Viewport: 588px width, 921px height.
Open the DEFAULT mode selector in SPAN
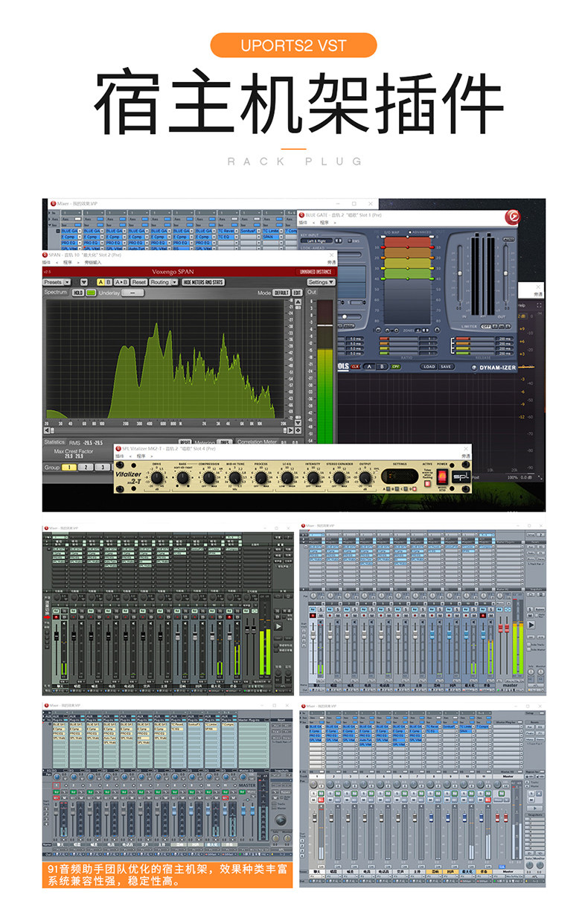tap(281, 293)
